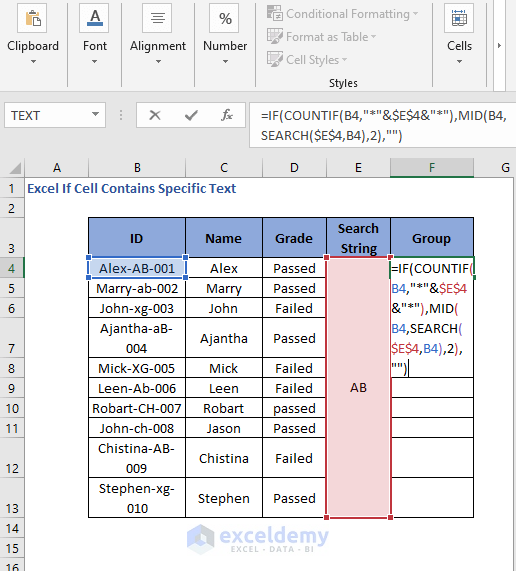This screenshot has height=571, width=516.
Task: Click cell Stephen-xg-010
Action: [137, 498]
